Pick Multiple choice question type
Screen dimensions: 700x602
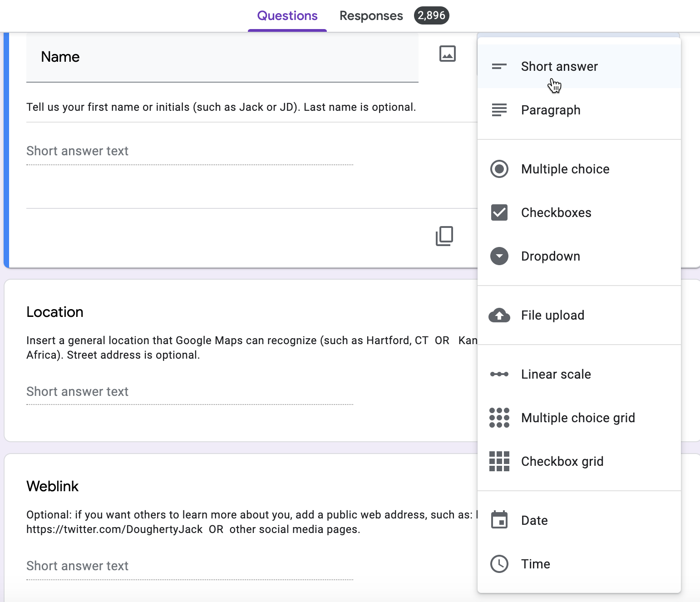(x=579, y=169)
